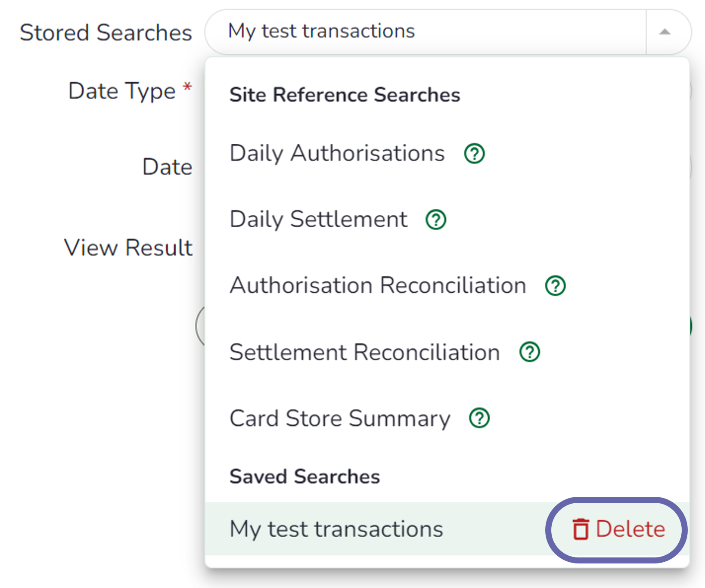705x588 pixels.
Task: Select the Daily Authorisations search
Action: pos(337,154)
